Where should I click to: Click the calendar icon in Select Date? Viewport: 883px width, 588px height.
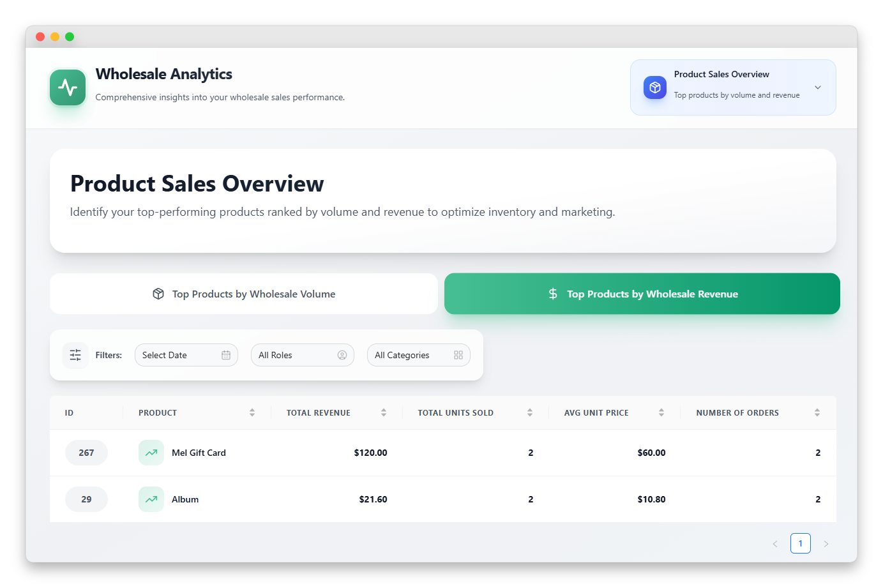pyautogui.click(x=226, y=355)
